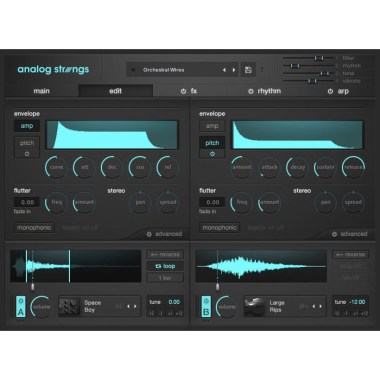Switch to the main tab
The width and height of the screenshot is (380, 380).
tap(41, 91)
